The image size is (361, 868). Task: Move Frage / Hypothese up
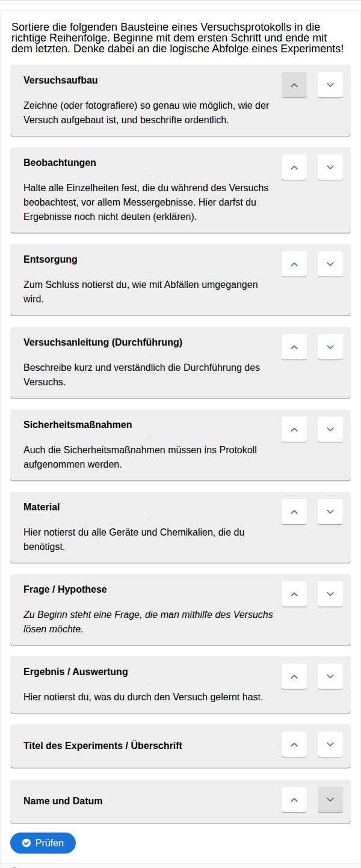(x=294, y=594)
